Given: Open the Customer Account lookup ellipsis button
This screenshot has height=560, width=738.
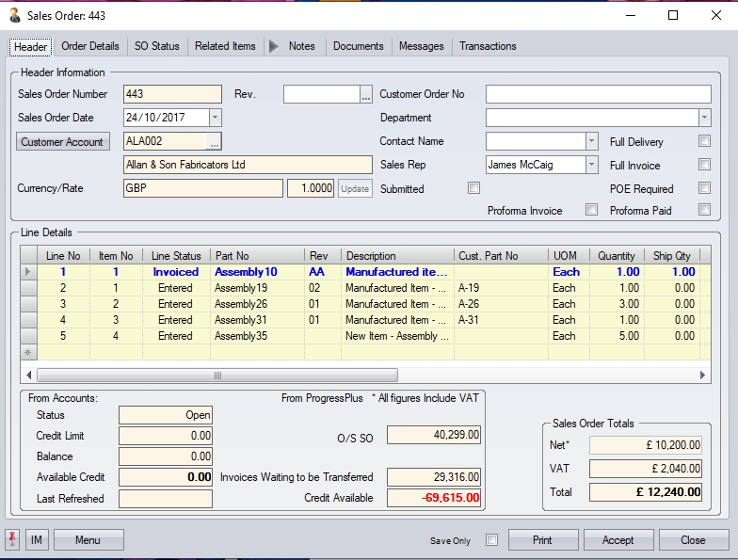Looking at the screenshot, I should coord(214,141).
